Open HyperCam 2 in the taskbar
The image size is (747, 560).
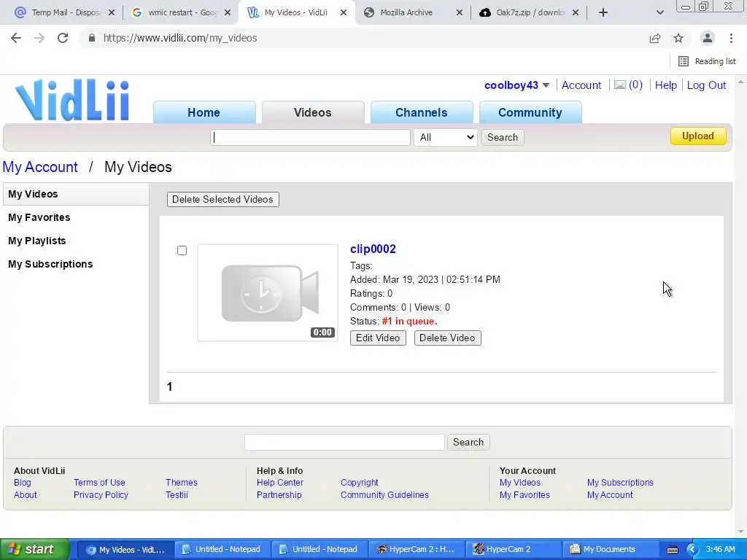[513, 550]
